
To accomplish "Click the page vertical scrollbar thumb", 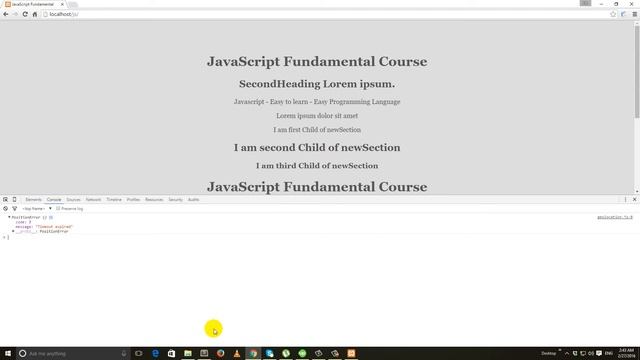I will tap(636, 73).
